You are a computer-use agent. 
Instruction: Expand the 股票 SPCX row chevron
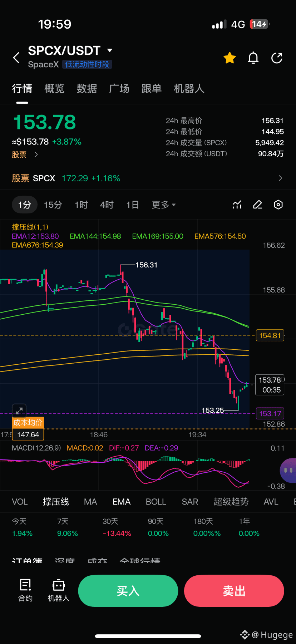pyautogui.click(x=280, y=178)
